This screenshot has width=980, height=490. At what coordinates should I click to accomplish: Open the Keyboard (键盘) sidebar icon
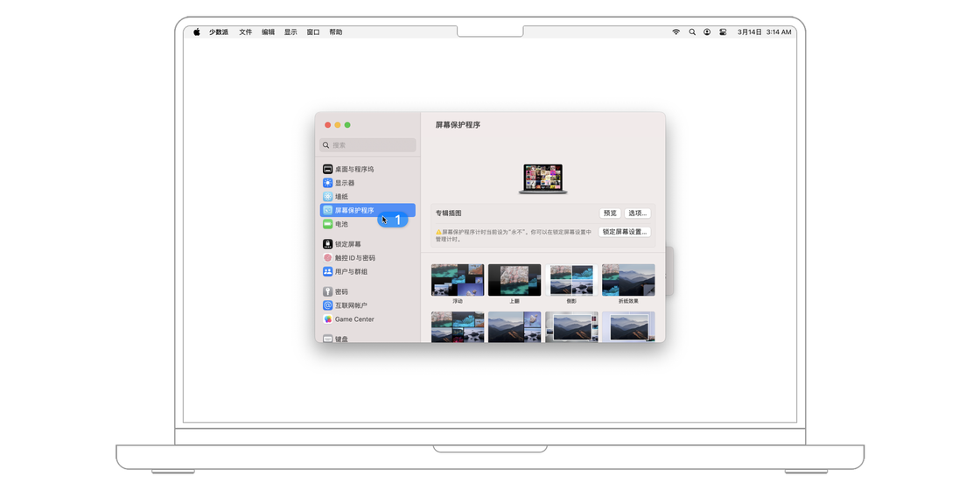pos(327,339)
